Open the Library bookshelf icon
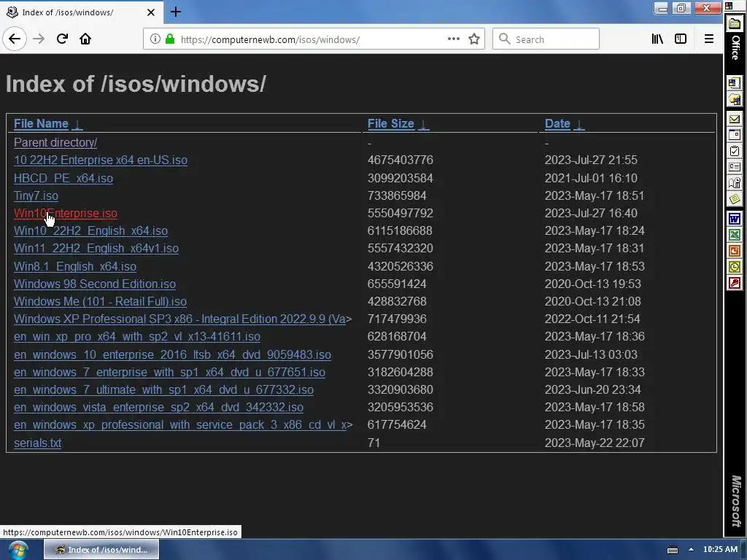 [657, 39]
